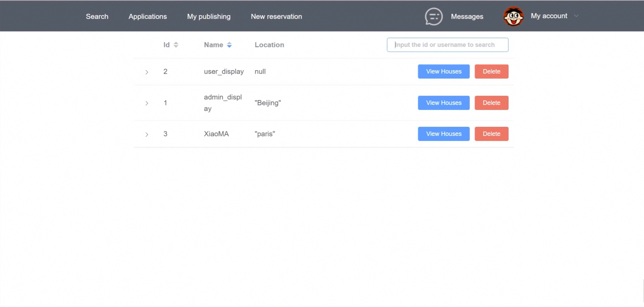Click the id or username search field
644x307 pixels.
point(447,45)
